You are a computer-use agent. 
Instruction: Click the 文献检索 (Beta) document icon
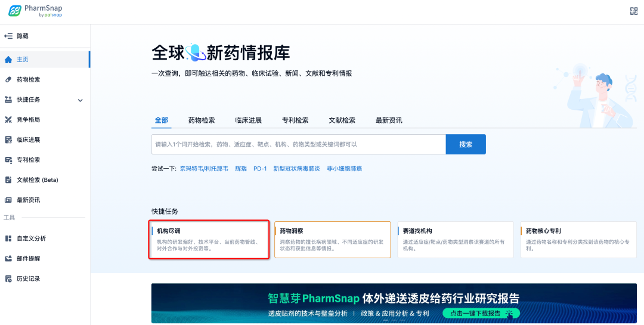coord(8,180)
